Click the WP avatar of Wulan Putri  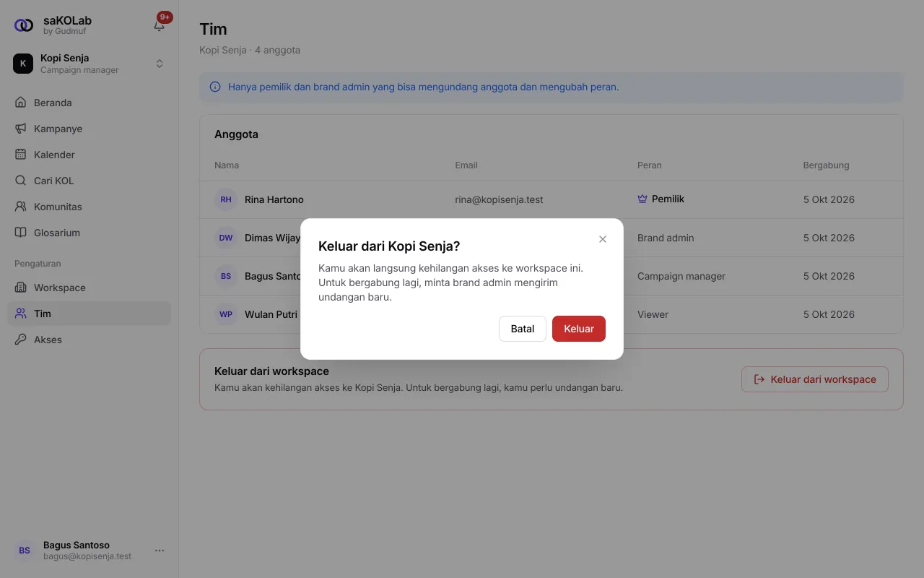pyautogui.click(x=226, y=314)
